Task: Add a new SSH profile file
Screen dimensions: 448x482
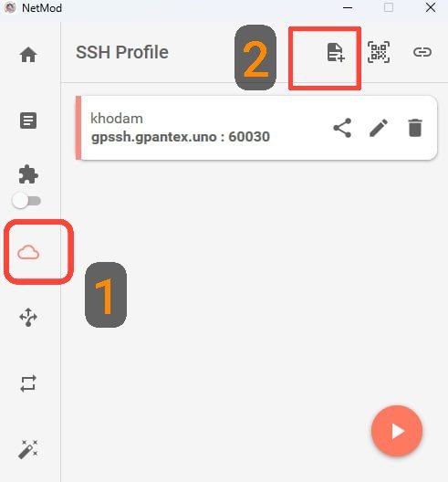Action: (336, 52)
